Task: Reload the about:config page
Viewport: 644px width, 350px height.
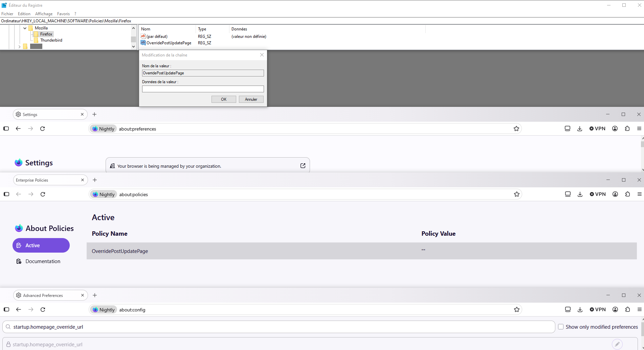Action: (43, 309)
